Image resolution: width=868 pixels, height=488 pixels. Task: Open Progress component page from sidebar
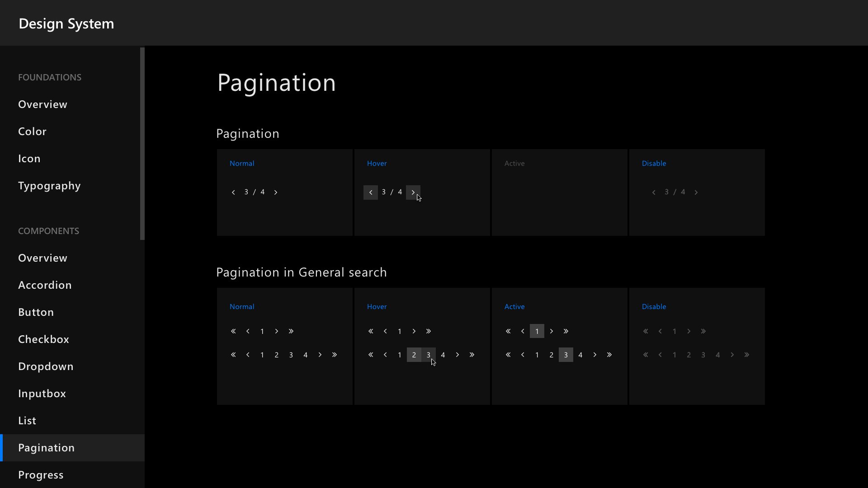click(41, 475)
